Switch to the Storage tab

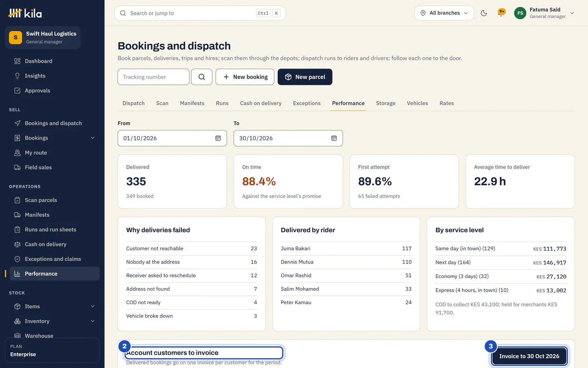(385, 103)
